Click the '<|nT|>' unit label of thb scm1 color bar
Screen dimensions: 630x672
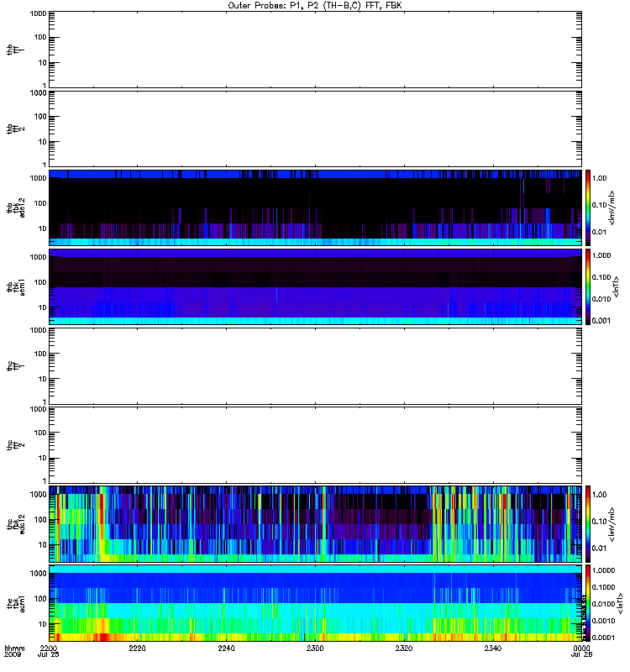tap(616, 287)
